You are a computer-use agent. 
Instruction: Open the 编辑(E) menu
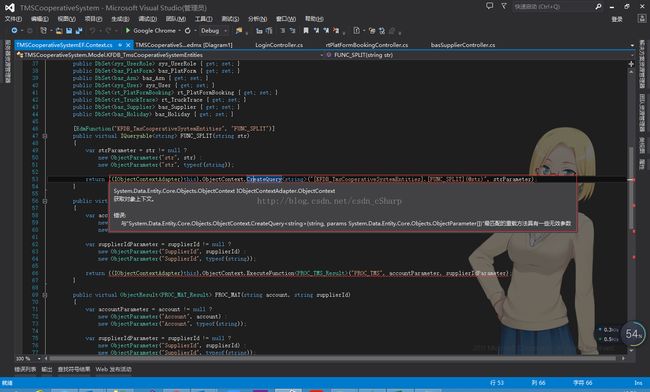39,19
